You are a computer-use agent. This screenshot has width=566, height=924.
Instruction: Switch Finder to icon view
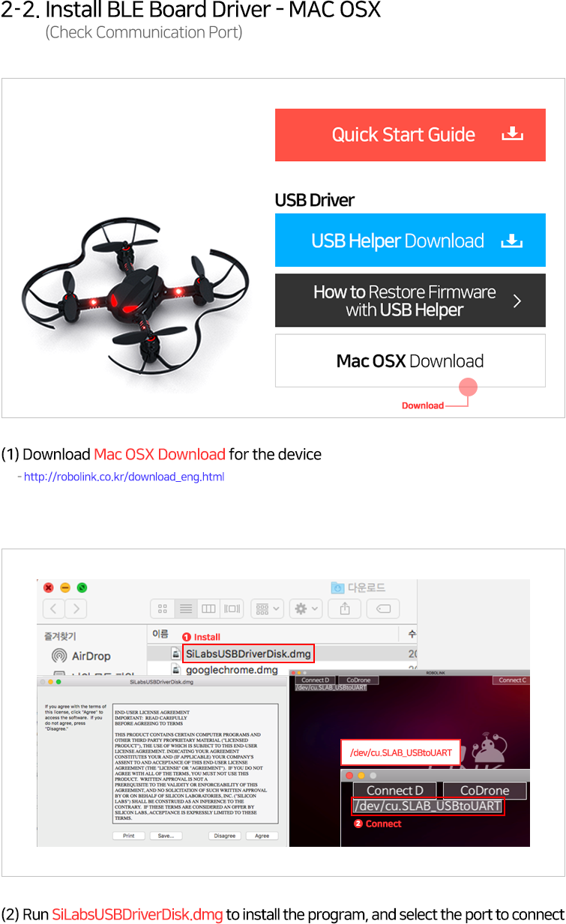tap(162, 609)
